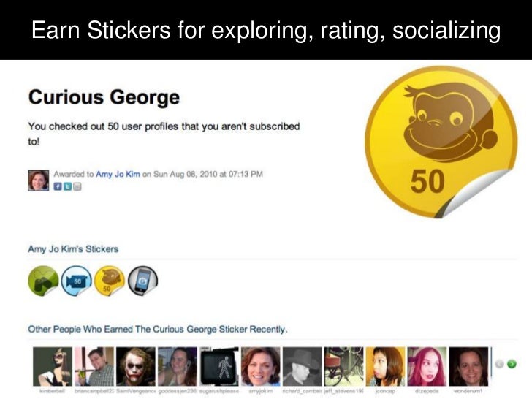The image size is (532, 399).
Task: Open SaintVengeance Joker avatar
Action: pyautogui.click(x=136, y=366)
